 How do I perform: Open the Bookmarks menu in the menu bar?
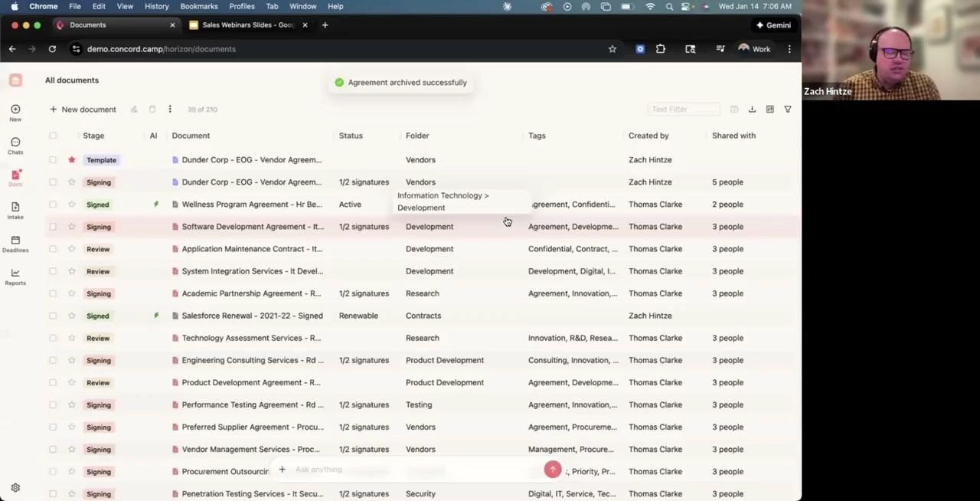[x=198, y=6]
